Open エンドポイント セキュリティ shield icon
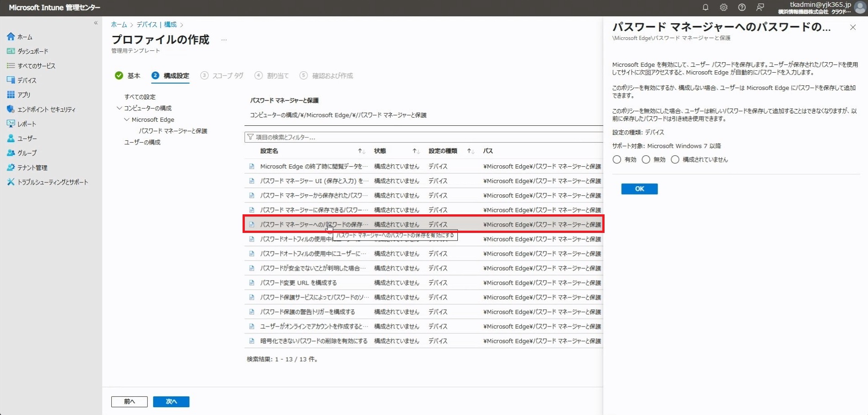The image size is (868, 415). [x=11, y=109]
